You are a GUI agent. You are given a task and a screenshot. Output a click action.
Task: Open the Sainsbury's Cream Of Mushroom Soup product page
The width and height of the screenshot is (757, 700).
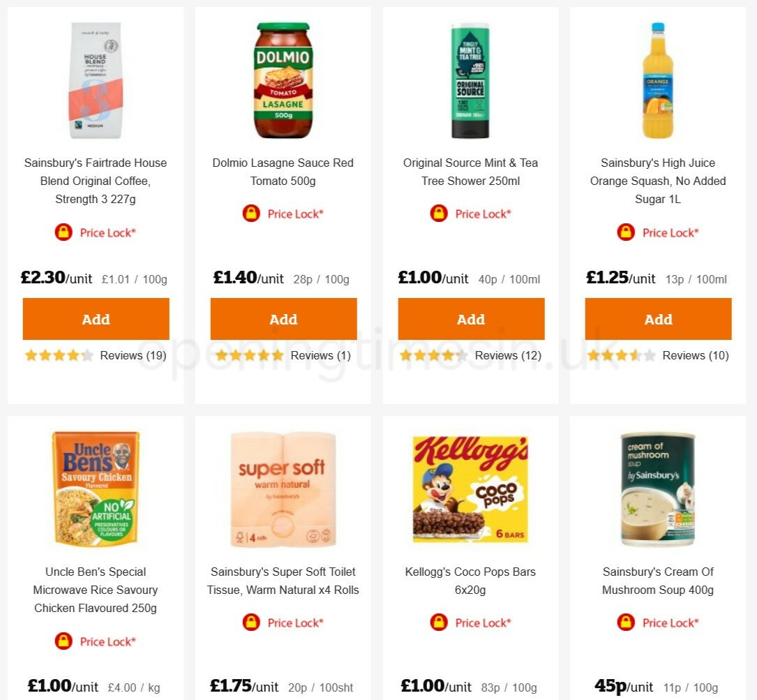(x=658, y=581)
